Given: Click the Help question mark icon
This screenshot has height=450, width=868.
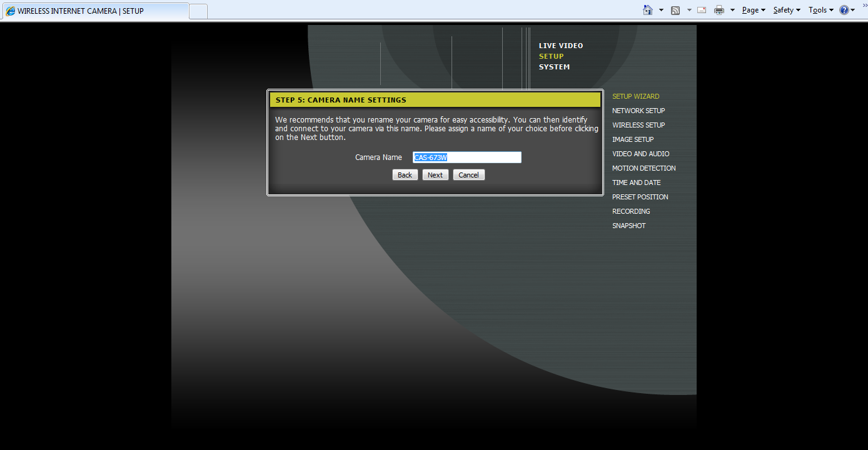Looking at the screenshot, I should (x=844, y=10).
